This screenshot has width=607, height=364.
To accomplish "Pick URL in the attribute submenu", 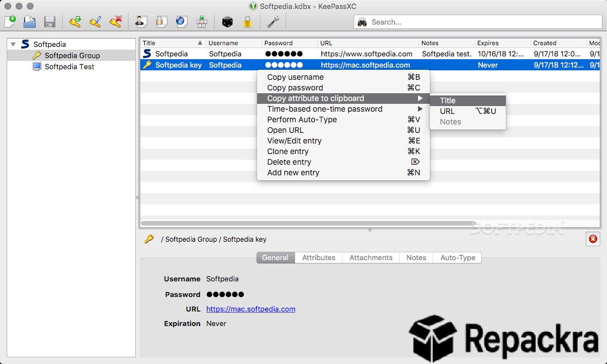I will 468,111.
